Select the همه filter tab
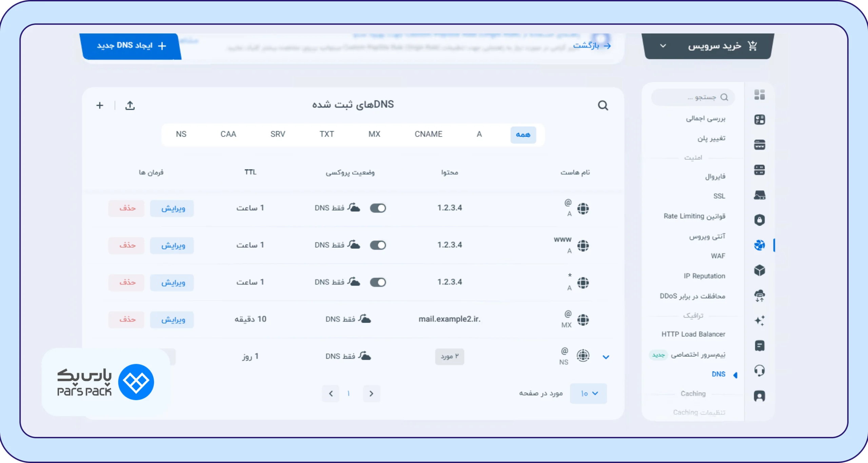 click(x=523, y=135)
